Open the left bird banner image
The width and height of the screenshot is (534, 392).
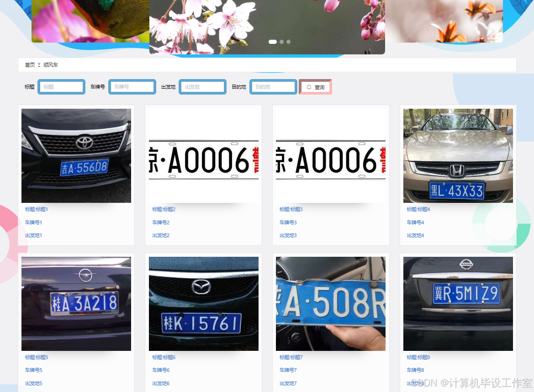[90, 21]
